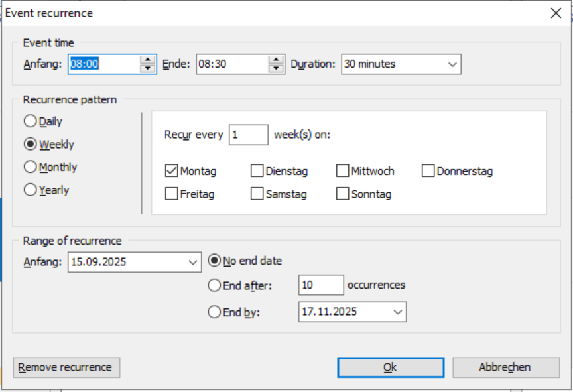Select the Monthly recurrence pattern
This screenshot has width=573, height=392.
coord(31,167)
